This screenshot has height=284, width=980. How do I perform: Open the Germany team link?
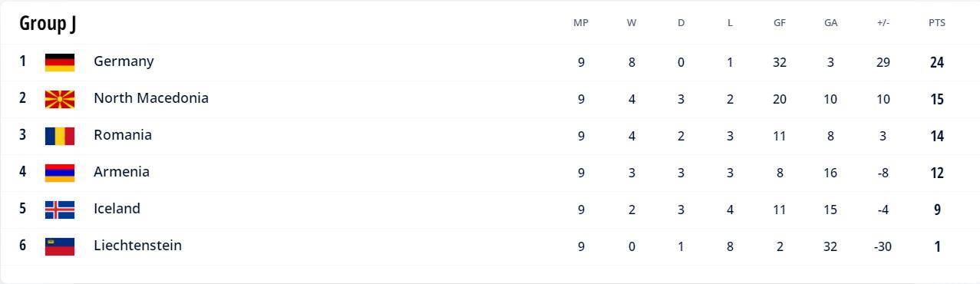[124, 61]
